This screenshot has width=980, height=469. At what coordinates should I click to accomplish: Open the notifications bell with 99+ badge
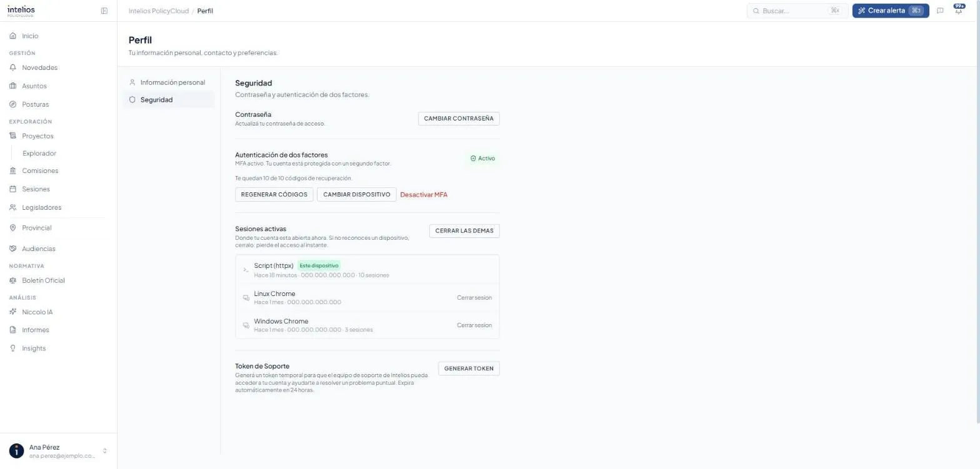[958, 10]
